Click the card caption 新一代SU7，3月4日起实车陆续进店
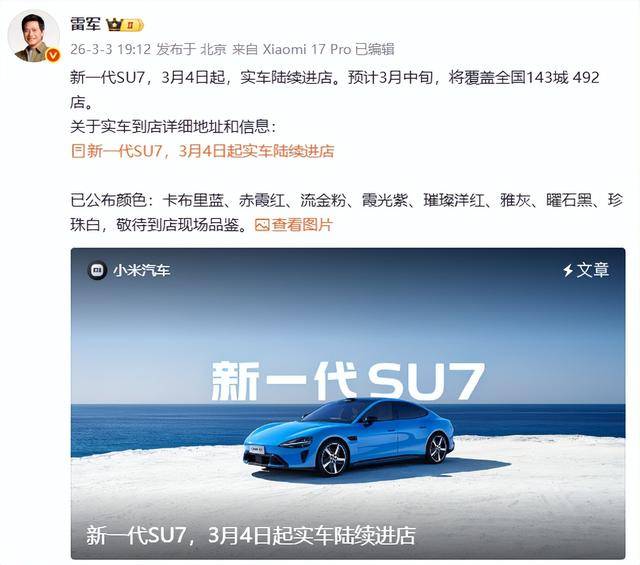Screen dimensions: 640x565 click(x=251, y=536)
